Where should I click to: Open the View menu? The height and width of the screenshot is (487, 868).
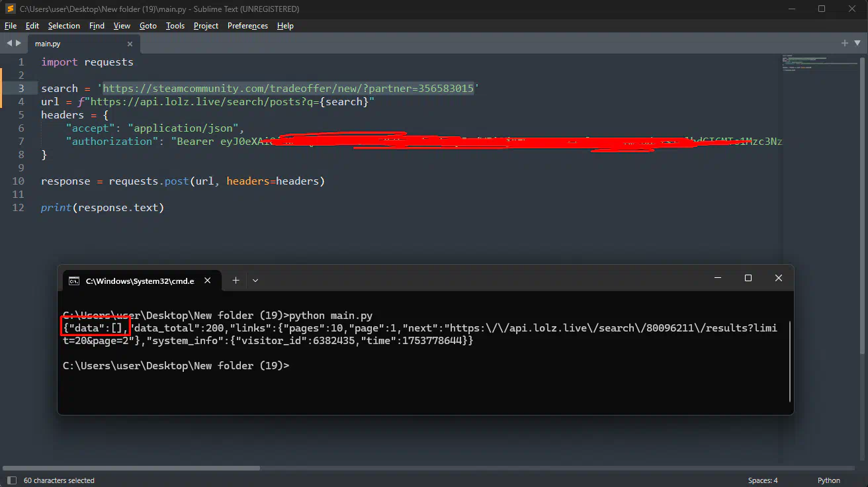[122, 26]
